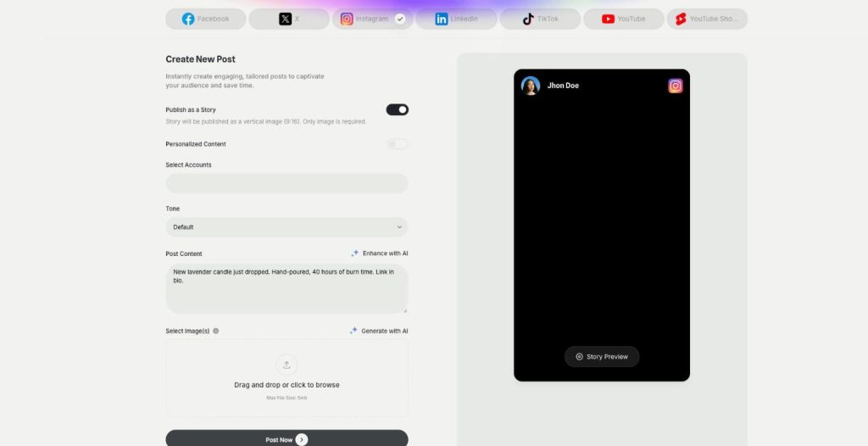Click the upload arrow icon
This screenshot has height=446, width=868.
287,365
